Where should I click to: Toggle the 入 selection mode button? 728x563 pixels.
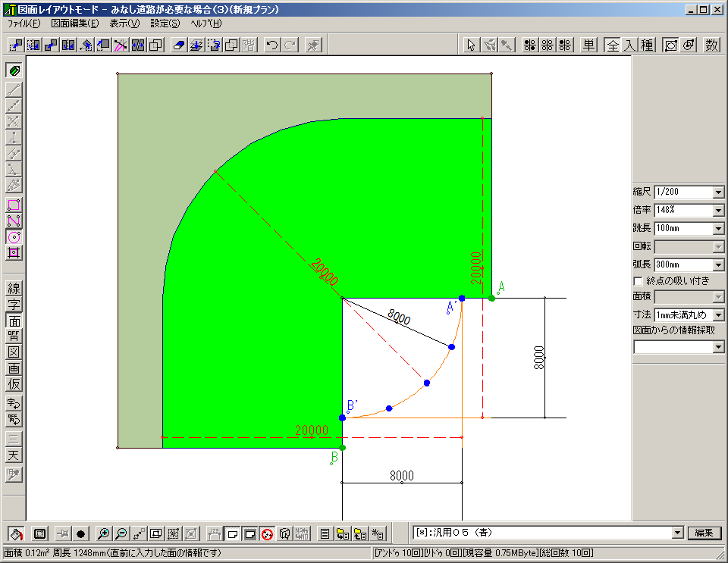click(629, 45)
